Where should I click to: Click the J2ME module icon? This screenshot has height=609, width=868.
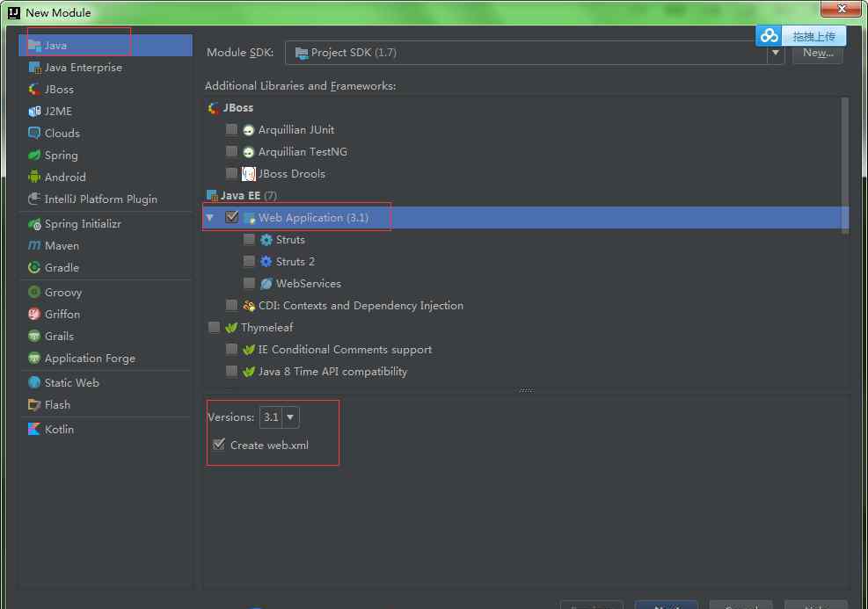(x=34, y=112)
